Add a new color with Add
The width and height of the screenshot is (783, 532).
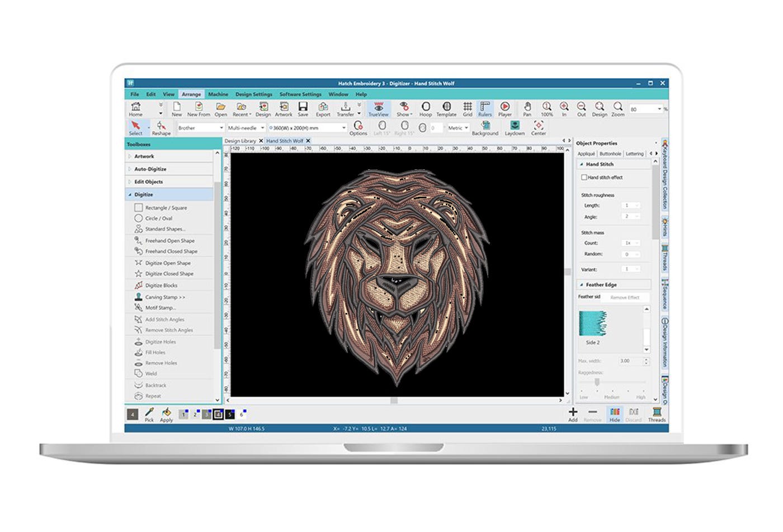[573, 415]
